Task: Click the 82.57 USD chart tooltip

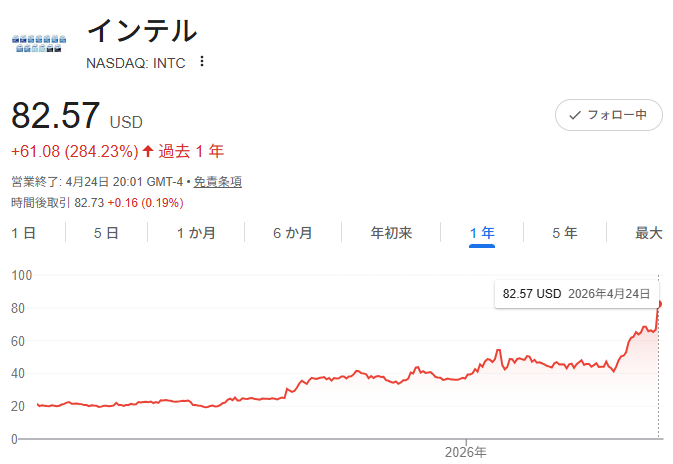Action: [x=576, y=294]
